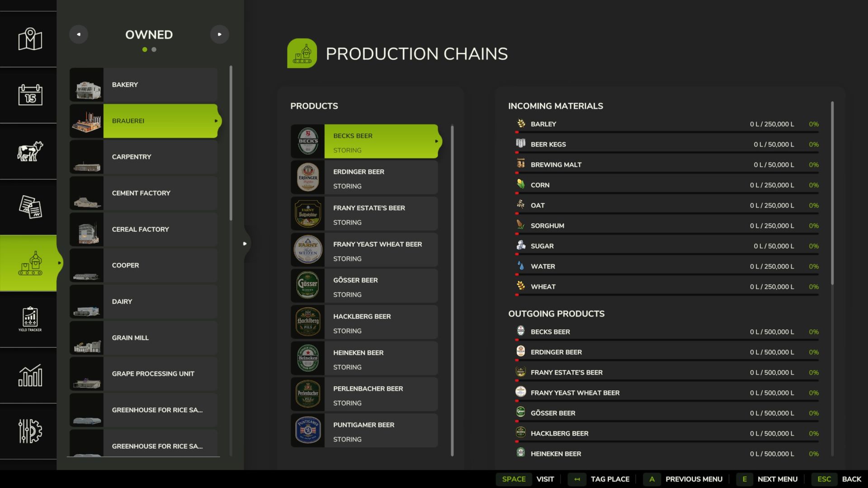
Task: Go to previous category with left arrow
Action: point(79,34)
